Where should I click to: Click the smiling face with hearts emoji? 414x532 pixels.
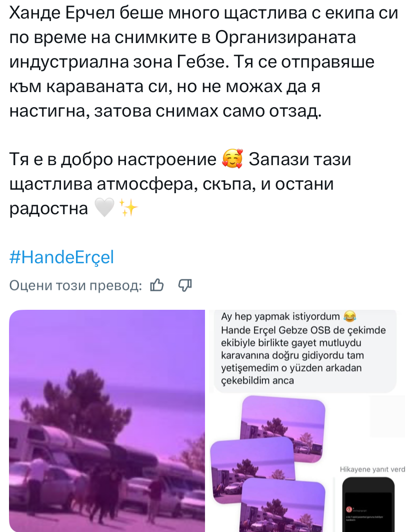pos(232,160)
